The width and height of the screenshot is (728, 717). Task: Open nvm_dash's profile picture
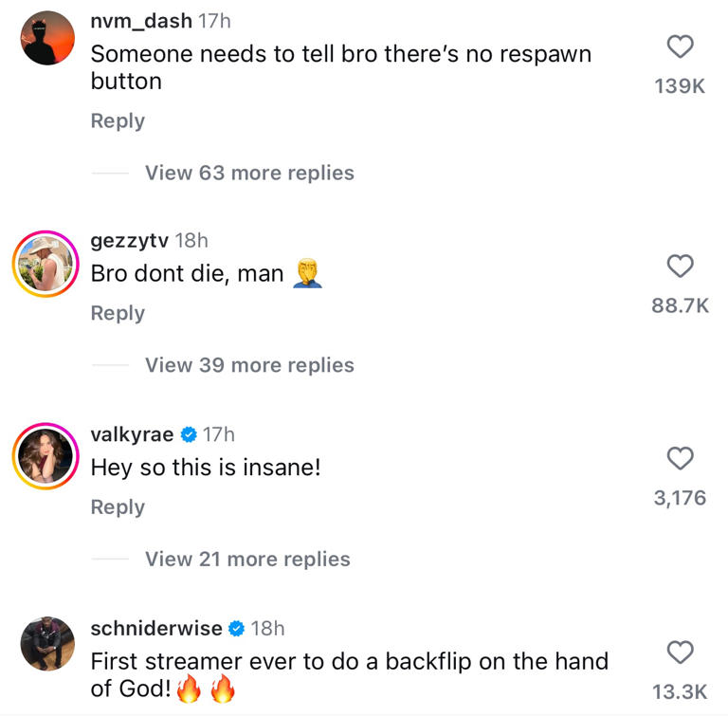47,39
